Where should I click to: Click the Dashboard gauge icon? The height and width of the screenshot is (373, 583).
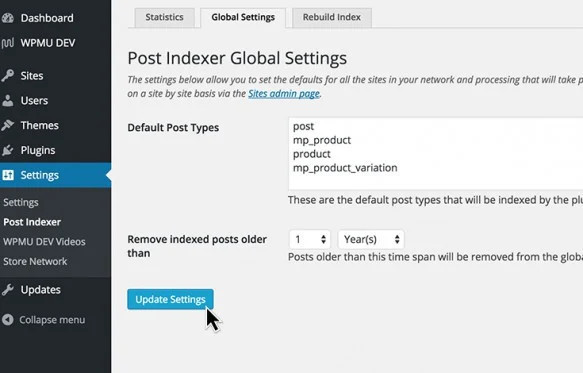click(x=7, y=18)
